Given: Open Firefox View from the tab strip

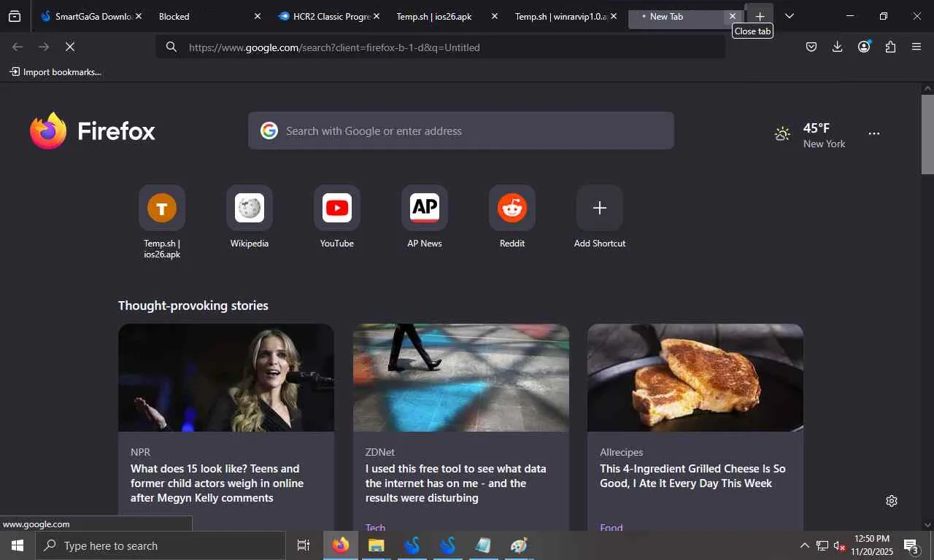Looking at the screenshot, I should (15, 16).
